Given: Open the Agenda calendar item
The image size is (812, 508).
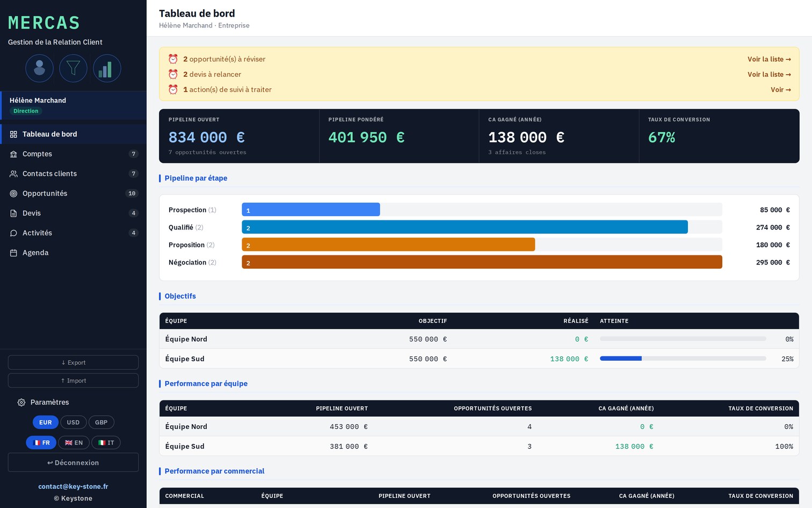Looking at the screenshot, I should click(73, 253).
